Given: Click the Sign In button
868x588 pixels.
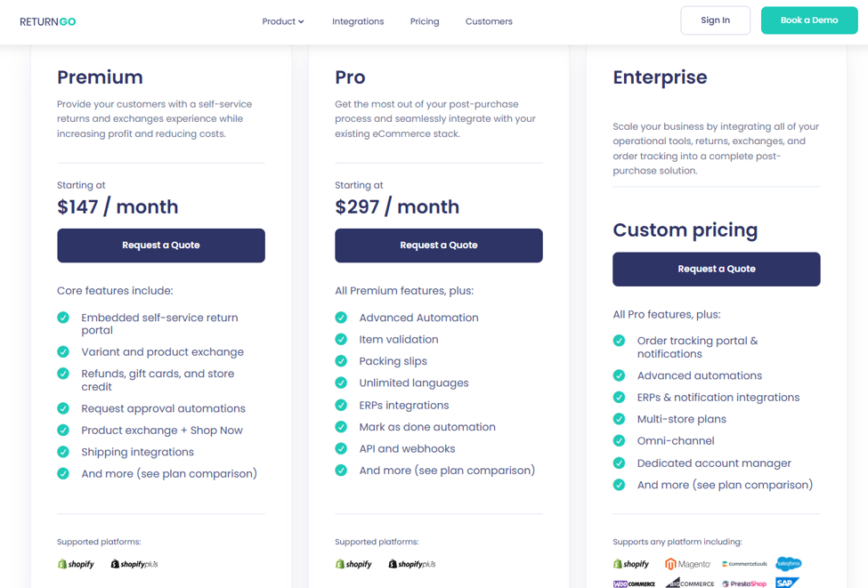Looking at the screenshot, I should click(x=715, y=20).
